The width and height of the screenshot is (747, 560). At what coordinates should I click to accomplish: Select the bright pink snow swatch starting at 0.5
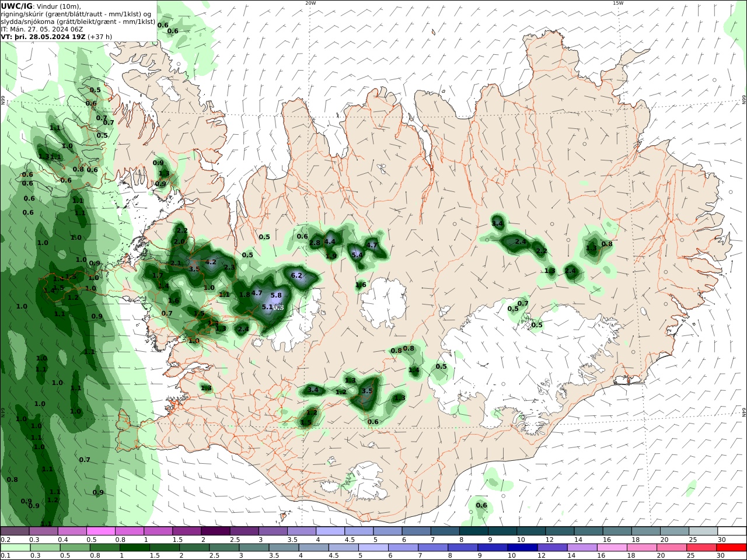point(100,531)
